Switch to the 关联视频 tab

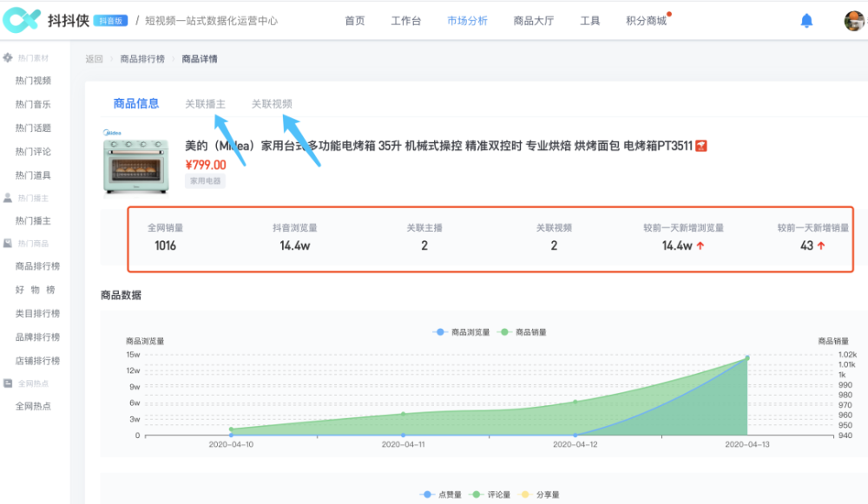[x=272, y=104]
